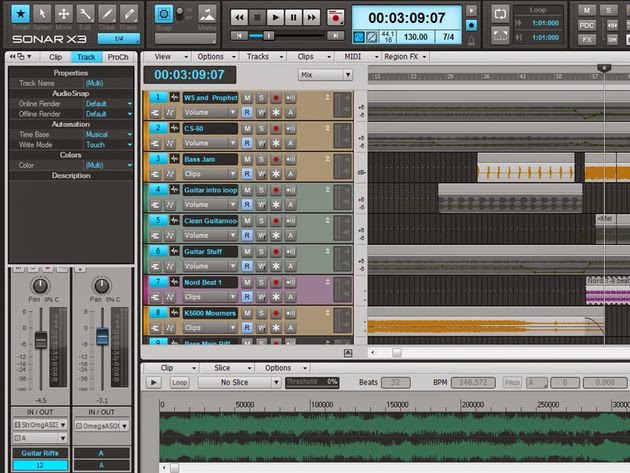Image resolution: width=630 pixels, height=473 pixels.
Task: Open the Region FX menu
Action: [x=405, y=57]
